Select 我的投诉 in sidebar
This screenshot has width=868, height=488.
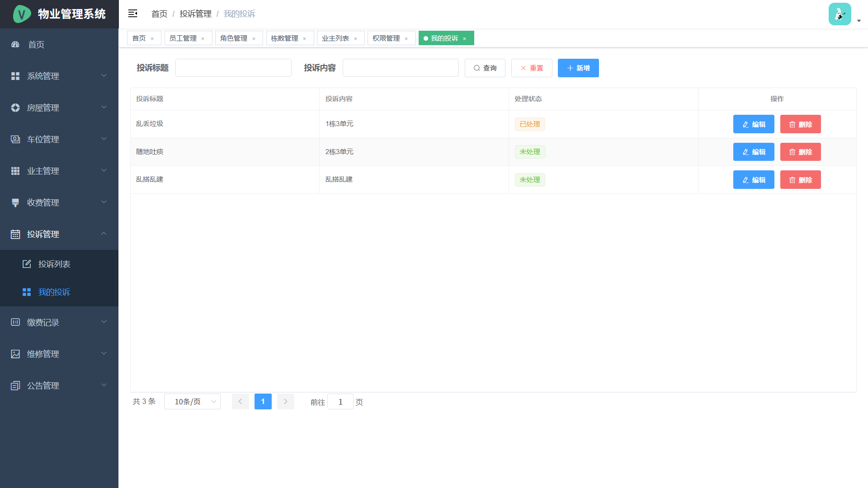point(54,292)
